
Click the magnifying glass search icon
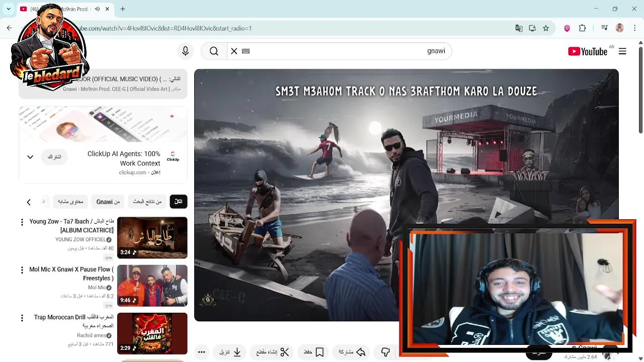(x=214, y=51)
